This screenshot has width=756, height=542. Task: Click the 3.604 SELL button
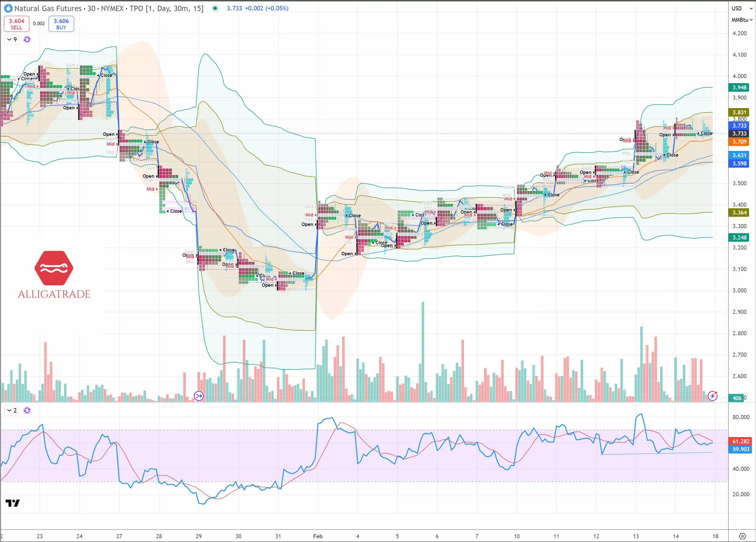point(16,24)
